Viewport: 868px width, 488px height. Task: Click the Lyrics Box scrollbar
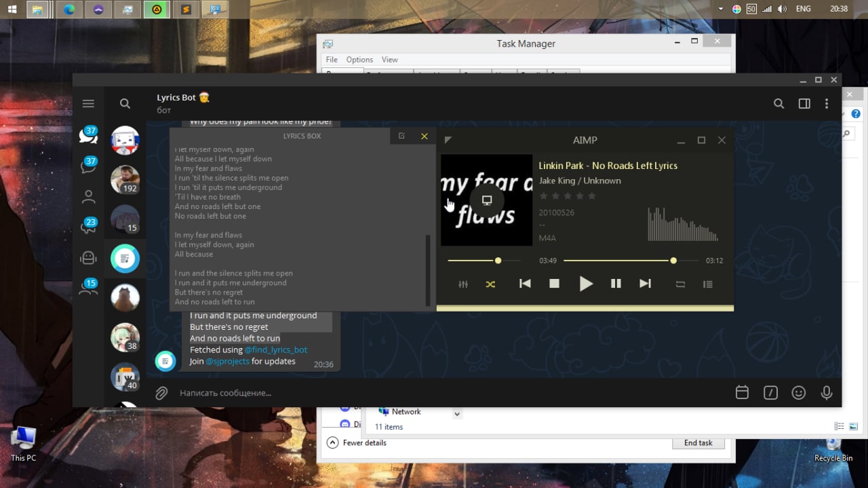(x=428, y=270)
